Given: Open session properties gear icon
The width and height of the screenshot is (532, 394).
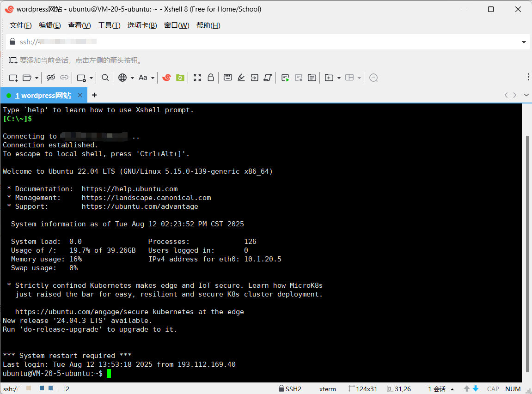Looking at the screenshot, I should [81, 78].
